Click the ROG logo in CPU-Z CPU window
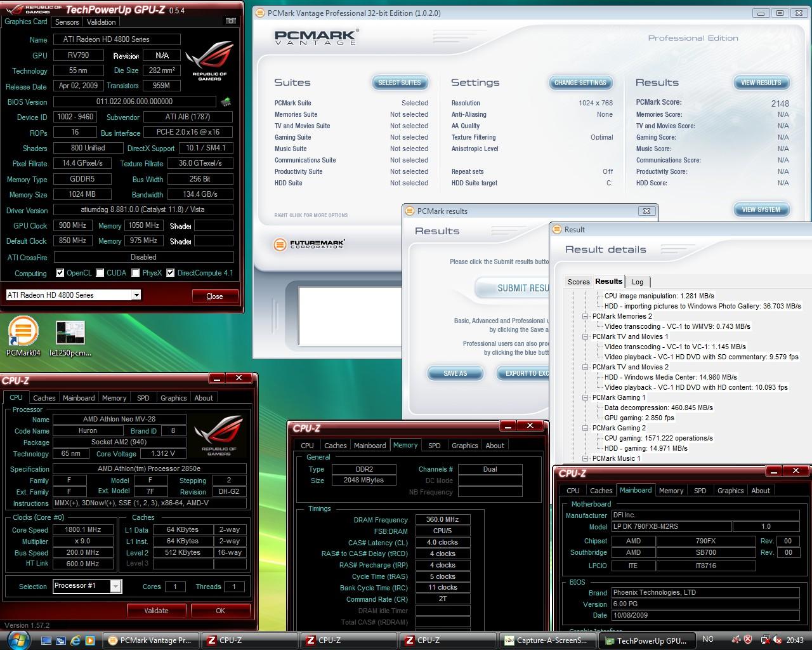812x650 pixels. tap(219, 435)
